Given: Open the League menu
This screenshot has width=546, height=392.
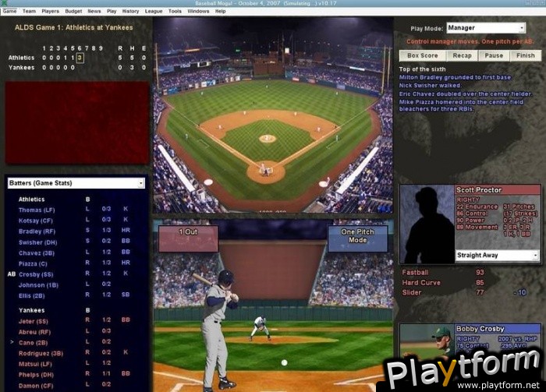Looking at the screenshot, I should tap(154, 11).
